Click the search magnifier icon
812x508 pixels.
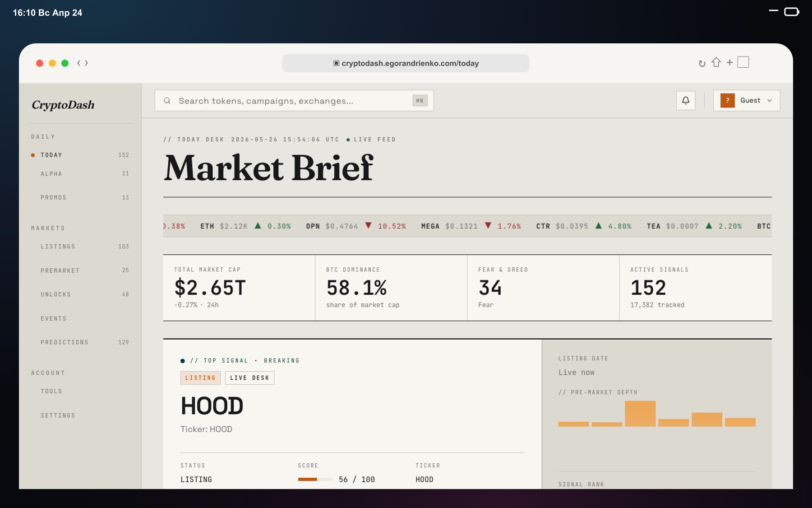[x=167, y=101]
